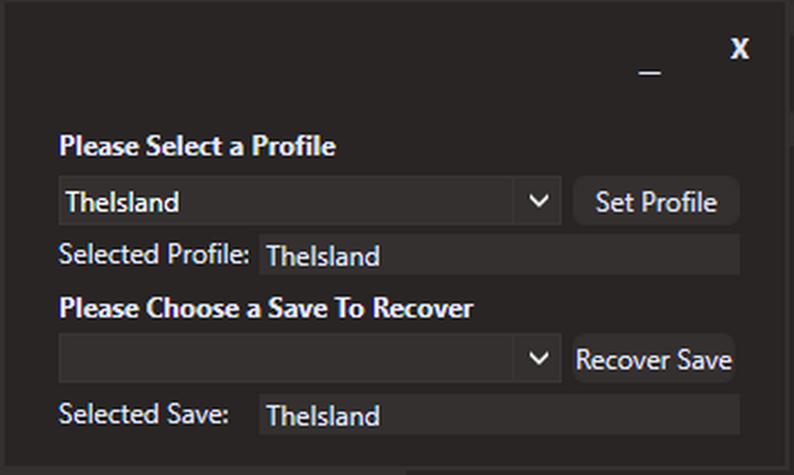Click the empty save-to-recover combo box
This screenshot has height=475, width=794.
click(x=285, y=358)
